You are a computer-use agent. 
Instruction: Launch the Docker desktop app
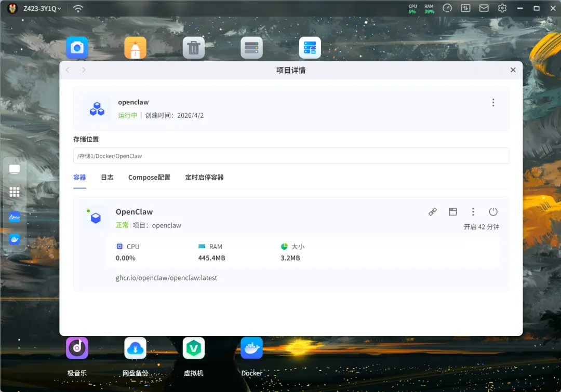251,348
